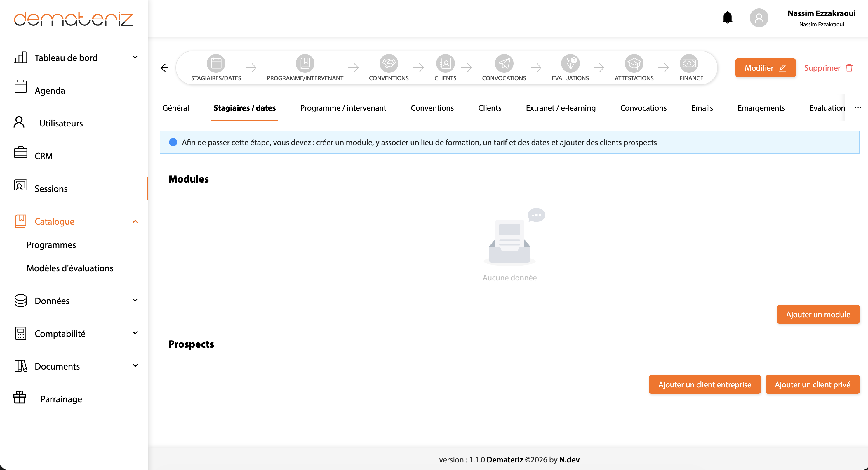Open the CRM menu item

(x=44, y=156)
